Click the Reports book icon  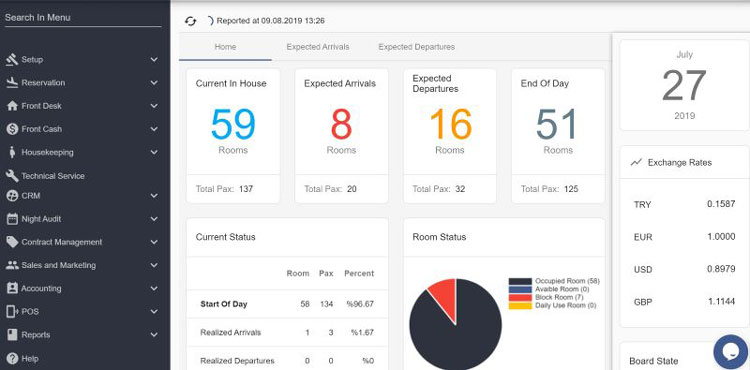point(12,335)
